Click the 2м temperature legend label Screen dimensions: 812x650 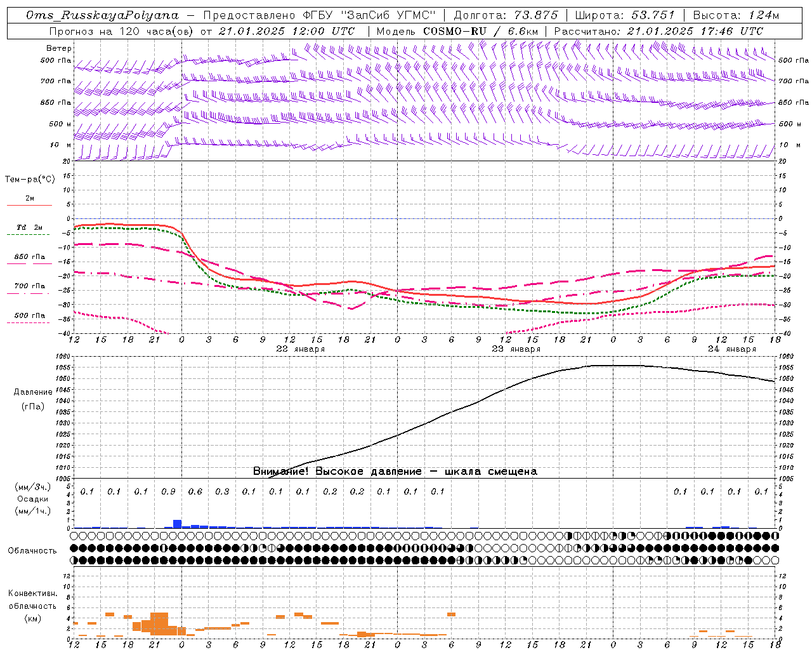coord(30,198)
